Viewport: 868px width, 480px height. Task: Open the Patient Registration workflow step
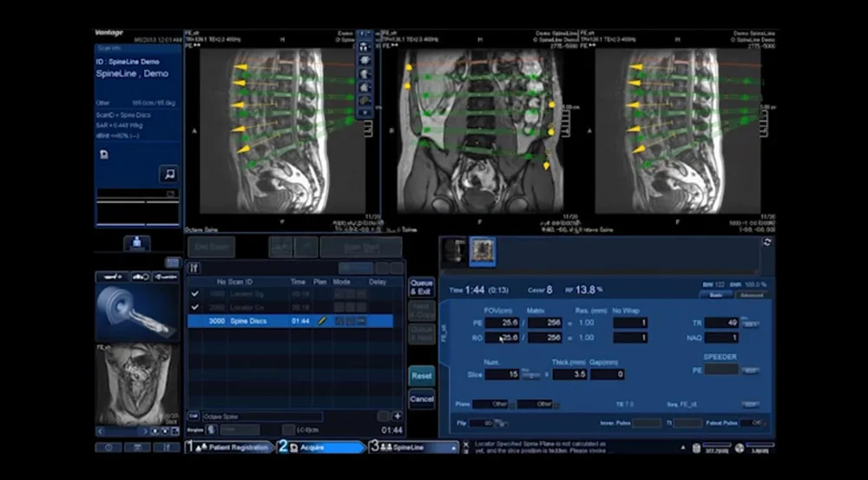pos(231,447)
